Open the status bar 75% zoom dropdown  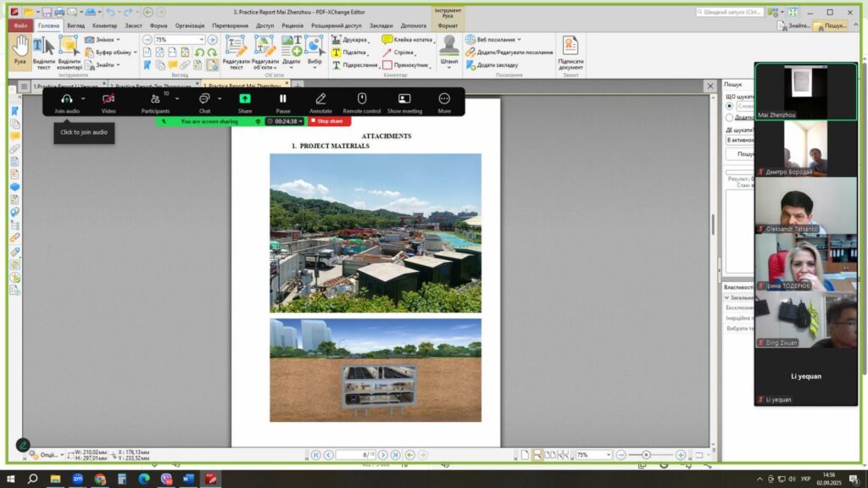(609, 455)
